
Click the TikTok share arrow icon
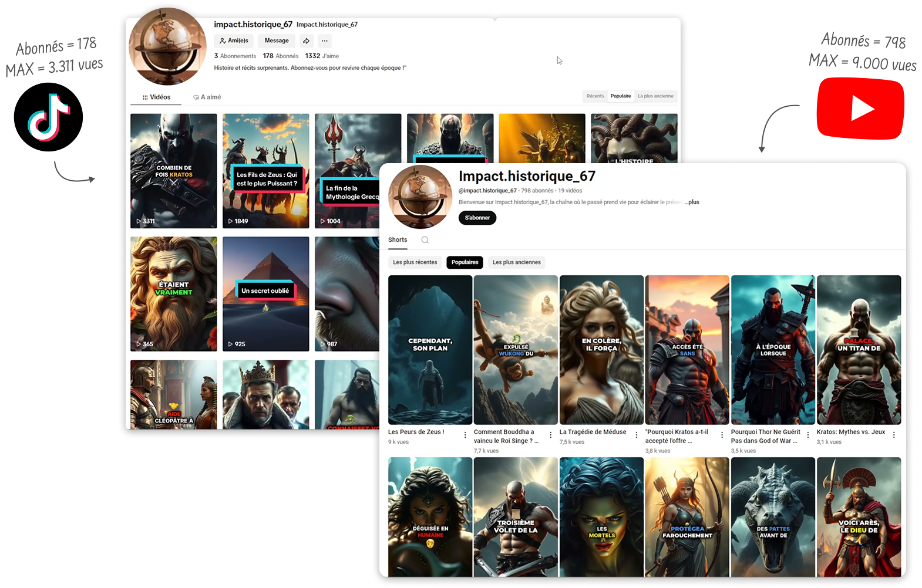click(306, 41)
